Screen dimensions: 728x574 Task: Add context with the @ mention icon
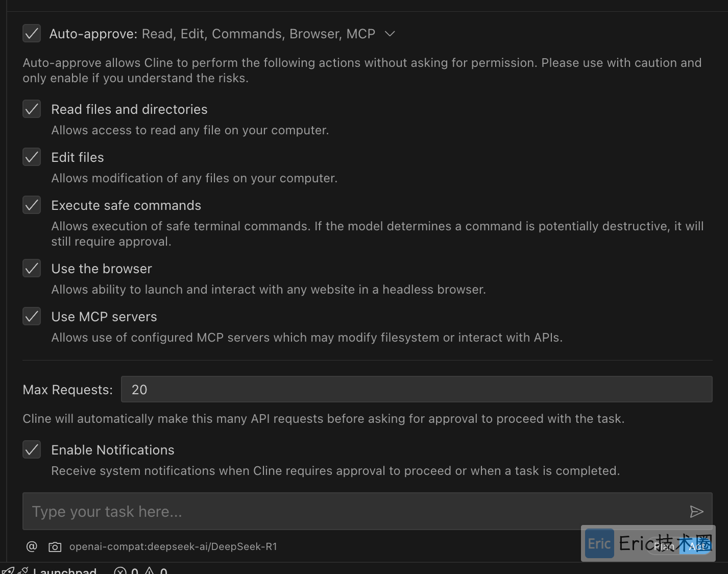pos(32,546)
